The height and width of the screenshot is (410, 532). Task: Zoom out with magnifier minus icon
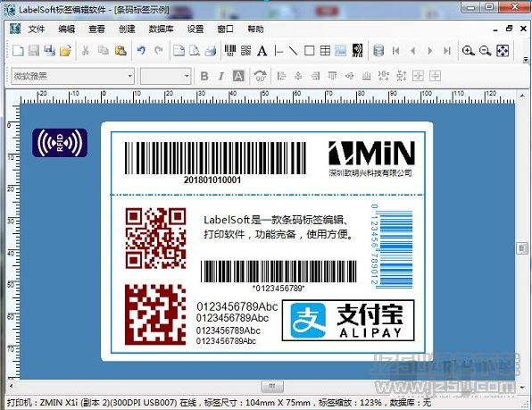point(486,51)
